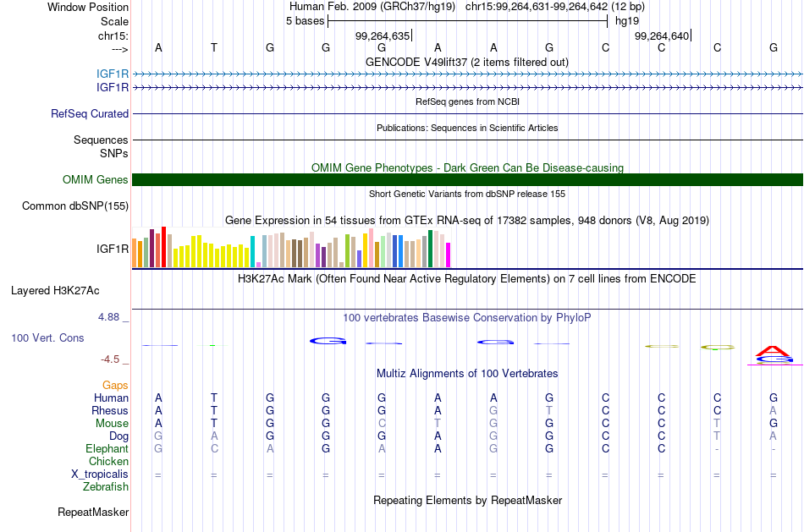
Task: Click the RepeatMasker track label
Action: click(x=93, y=512)
